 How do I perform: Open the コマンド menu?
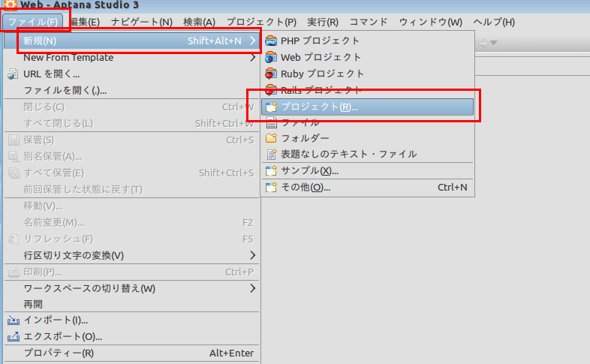pyautogui.click(x=369, y=22)
